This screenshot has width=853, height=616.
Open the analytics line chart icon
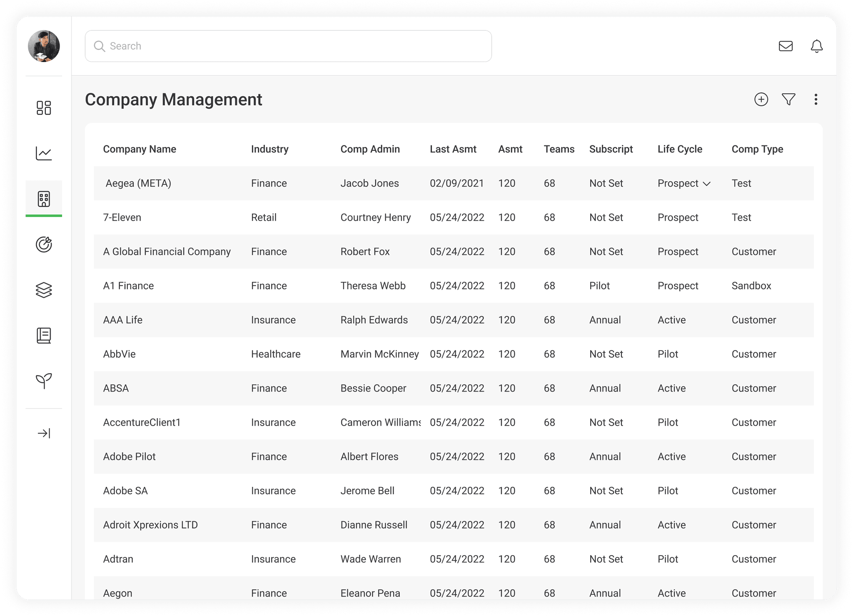point(44,153)
